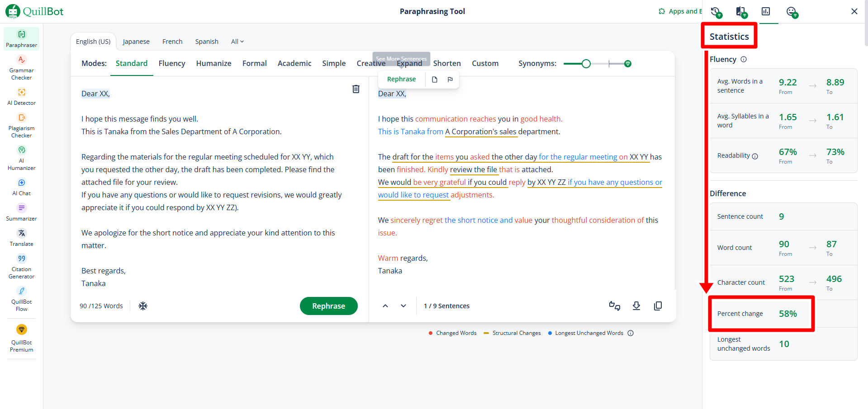Open the Statistics panel icon
The height and width of the screenshot is (409, 868).
766,11
